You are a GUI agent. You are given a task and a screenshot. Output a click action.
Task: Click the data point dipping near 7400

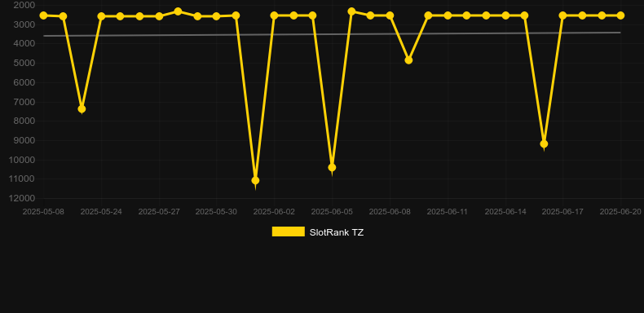(x=82, y=109)
